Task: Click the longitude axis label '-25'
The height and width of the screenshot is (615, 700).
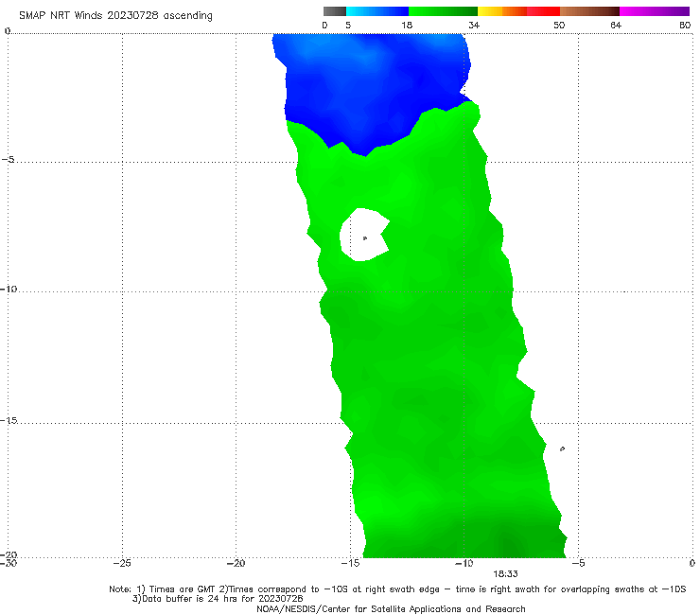Action: coord(122,563)
